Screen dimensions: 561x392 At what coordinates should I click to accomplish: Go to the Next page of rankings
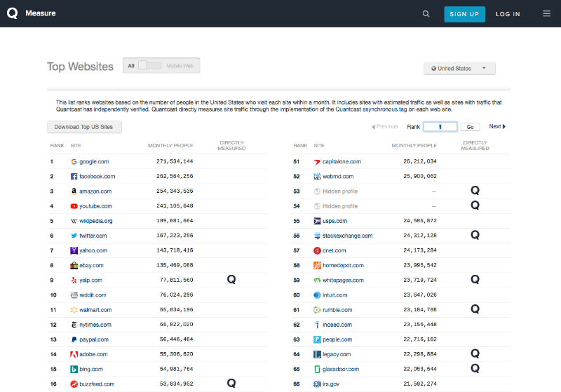pyautogui.click(x=497, y=127)
